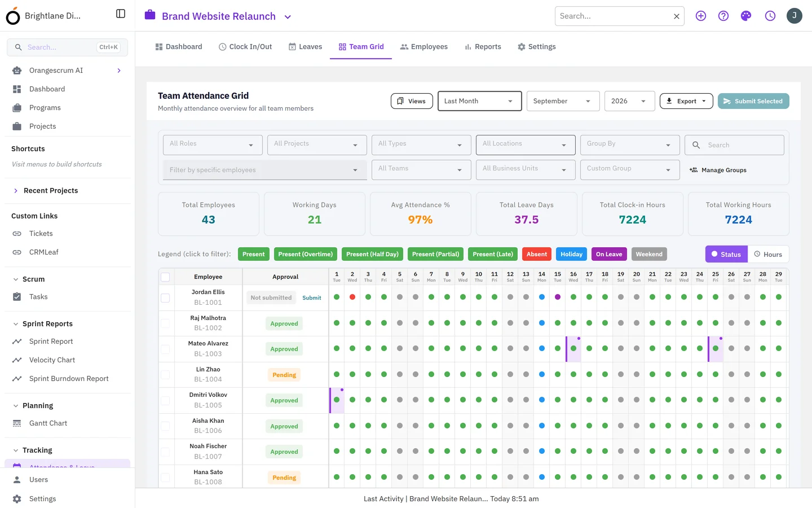Click the Tickets link icon

pyautogui.click(x=17, y=234)
